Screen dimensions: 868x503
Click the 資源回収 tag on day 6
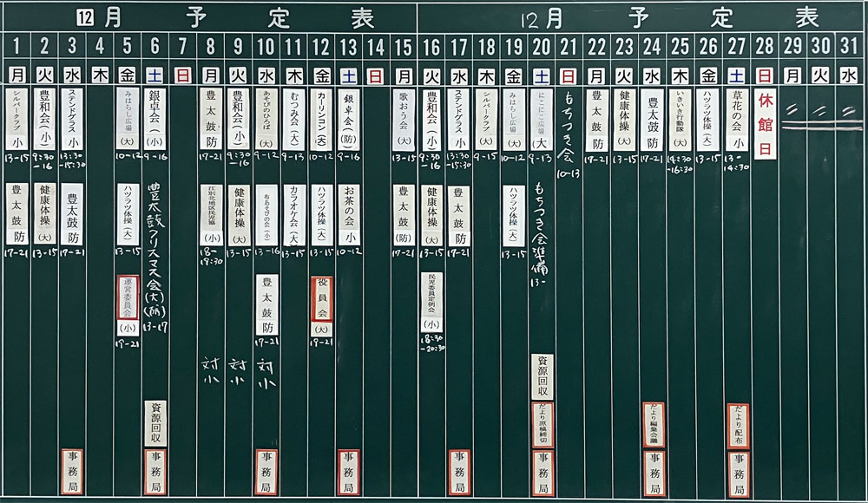155,422
